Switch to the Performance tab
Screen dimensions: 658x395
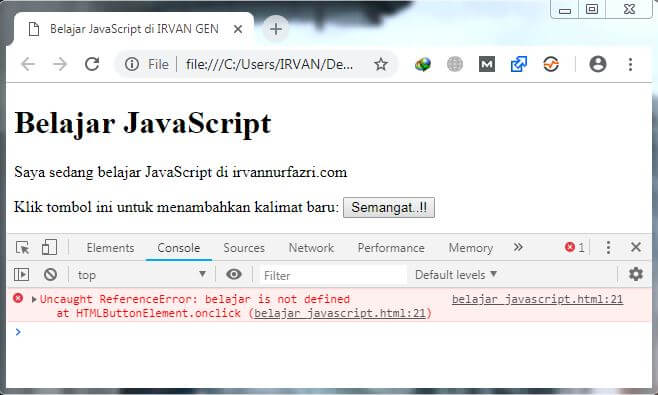[391, 248]
